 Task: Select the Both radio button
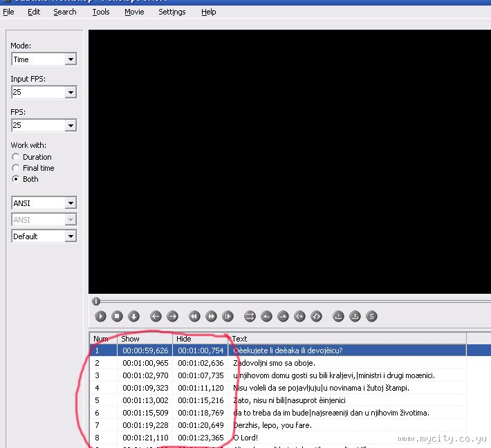tap(15, 179)
